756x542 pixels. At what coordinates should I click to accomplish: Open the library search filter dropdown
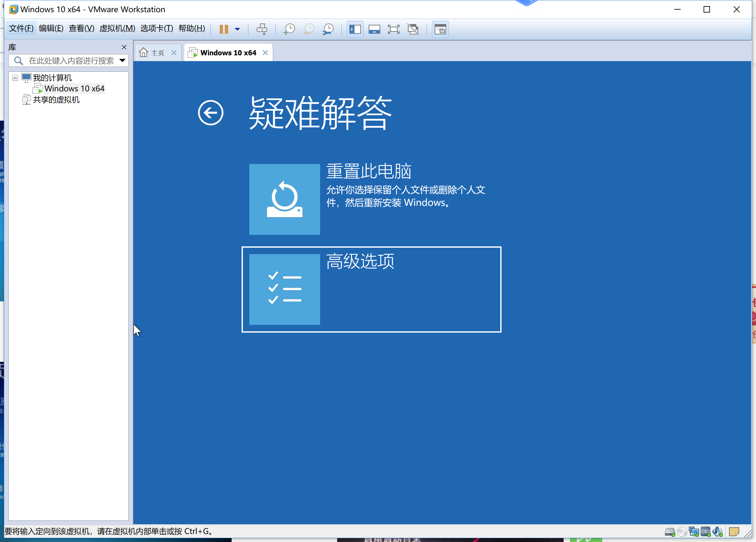click(x=122, y=60)
